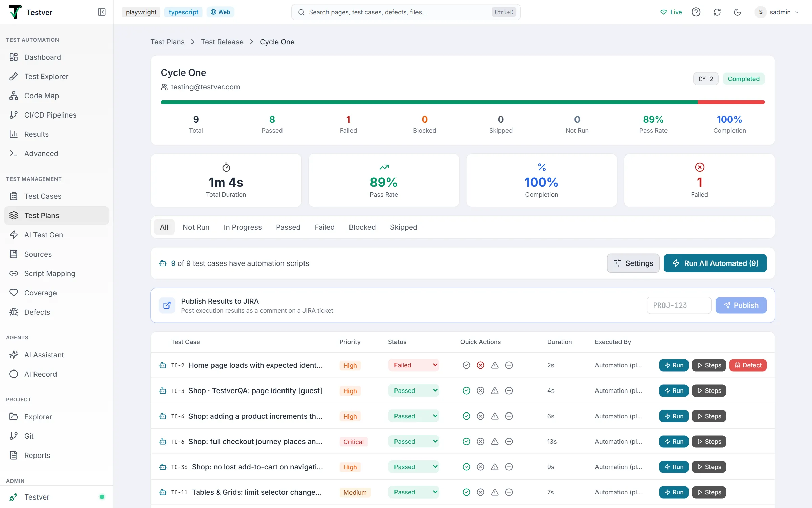The height and width of the screenshot is (508, 812).
Task: Click the refresh icon in header
Action: point(717,12)
